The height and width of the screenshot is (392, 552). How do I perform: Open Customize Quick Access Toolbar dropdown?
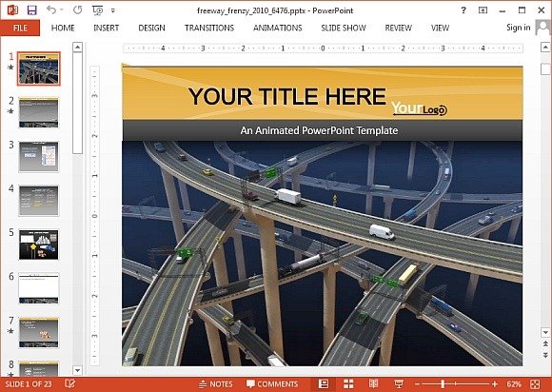pos(113,10)
